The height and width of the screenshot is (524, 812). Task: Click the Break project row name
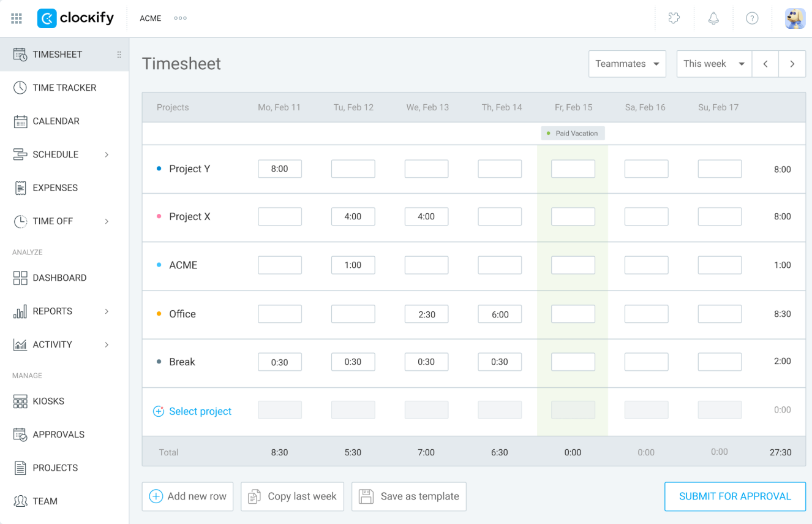pos(182,362)
